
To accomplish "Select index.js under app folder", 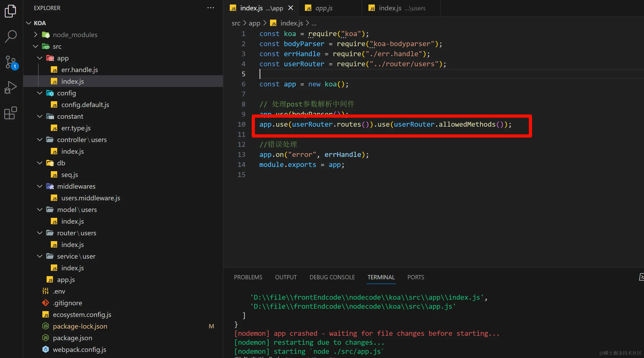I will click(x=123, y=81).
